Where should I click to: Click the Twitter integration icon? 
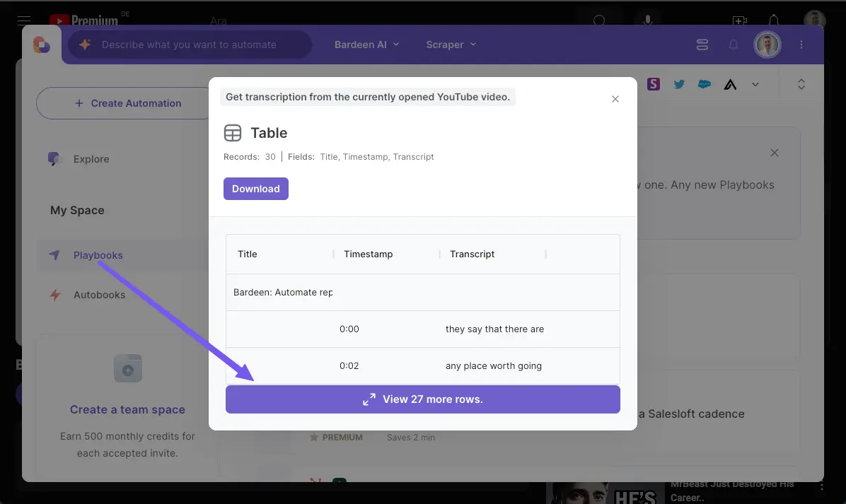(679, 84)
